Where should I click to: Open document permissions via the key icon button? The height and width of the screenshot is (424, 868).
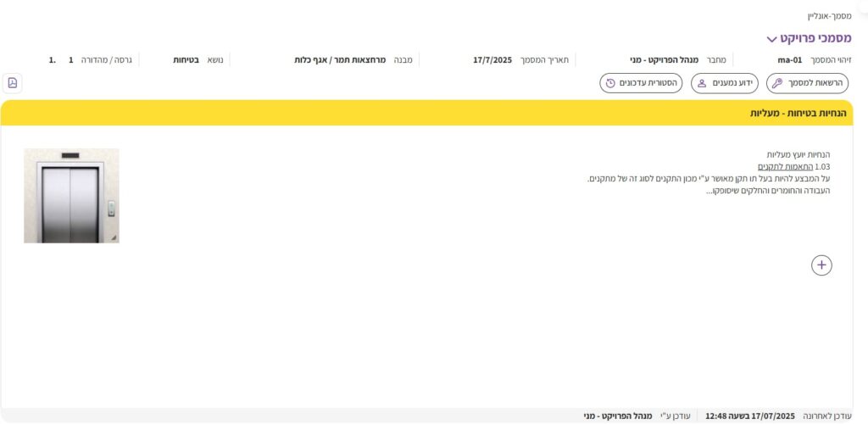click(807, 83)
